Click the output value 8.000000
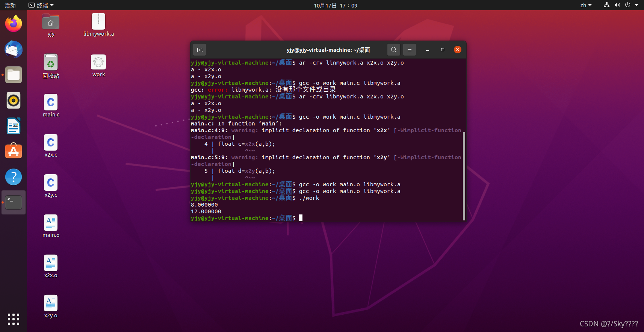644x332 pixels. point(204,205)
